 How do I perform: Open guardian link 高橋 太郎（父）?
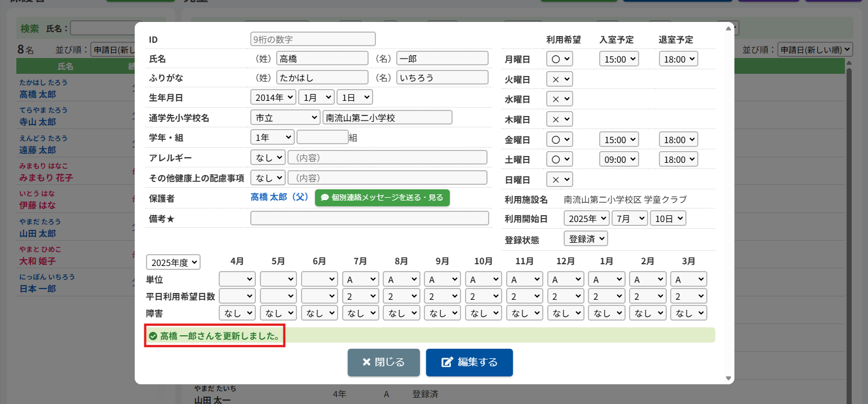click(x=280, y=197)
